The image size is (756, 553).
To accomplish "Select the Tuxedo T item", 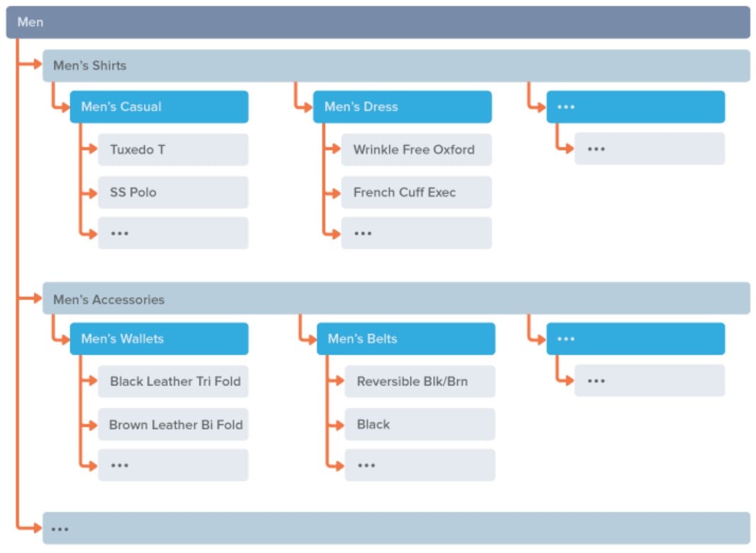I will [173, 150].
